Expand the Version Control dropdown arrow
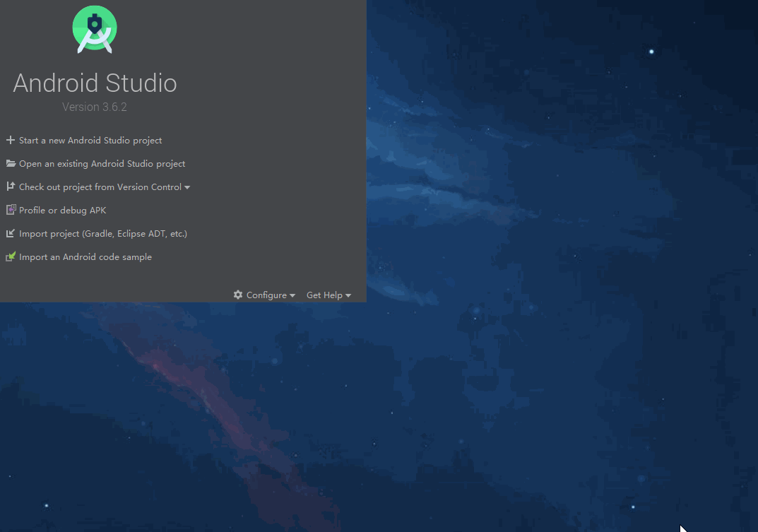This screenshot has height=532, width=758. [x=187, y=188]
